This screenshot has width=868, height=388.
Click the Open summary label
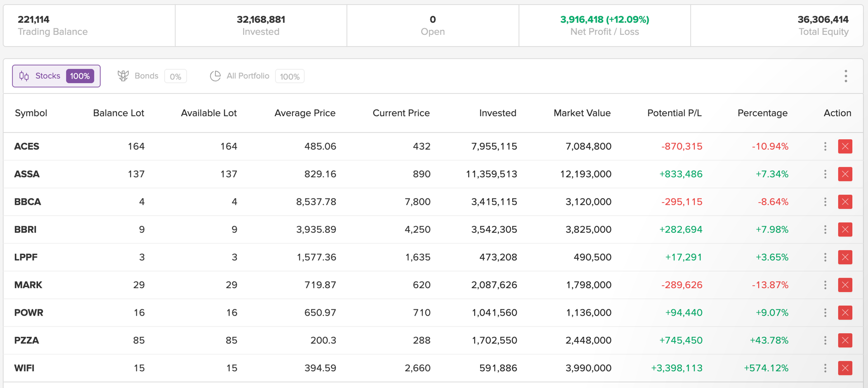coord(433,32)
